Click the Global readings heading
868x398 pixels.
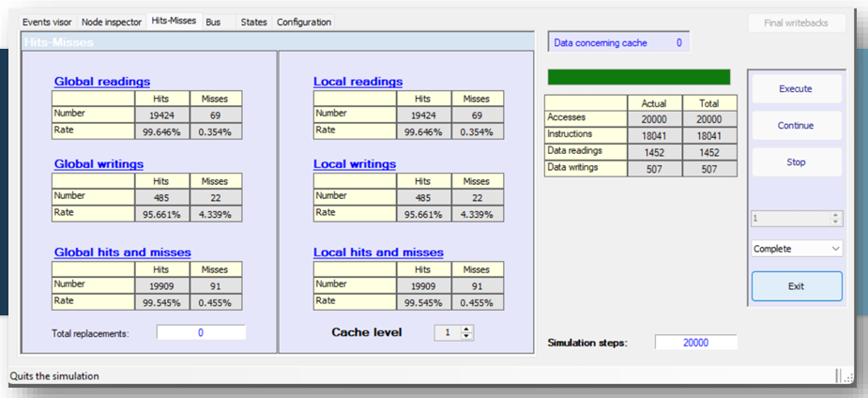point(102,82)
